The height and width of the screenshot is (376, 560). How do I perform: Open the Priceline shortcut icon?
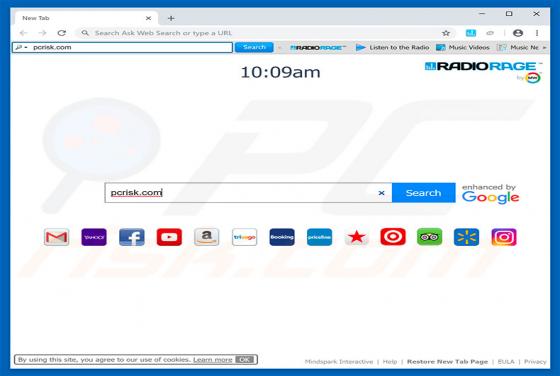click(319, 237)
